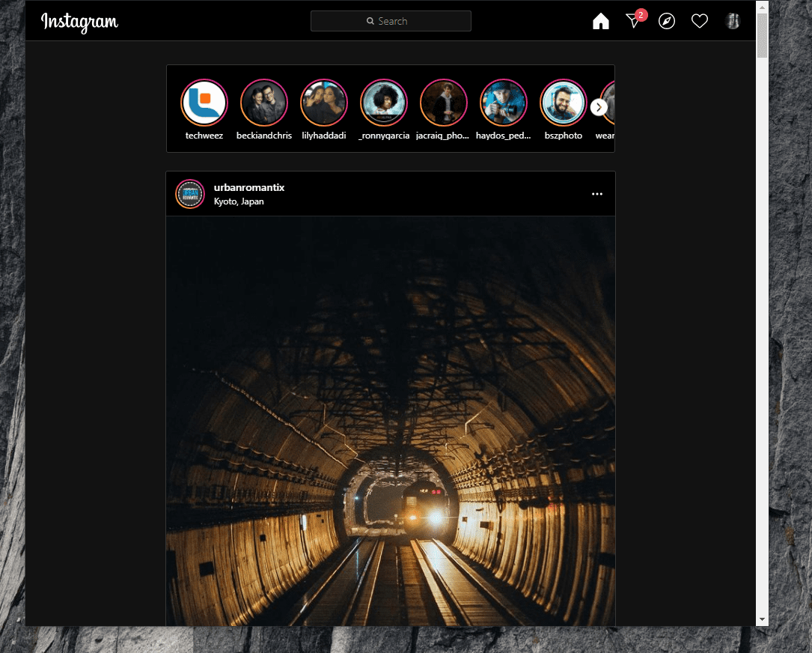The height and width of the screenshot is (653, 812).
Task: View lilyhaddadi's story
Action: 324,103
